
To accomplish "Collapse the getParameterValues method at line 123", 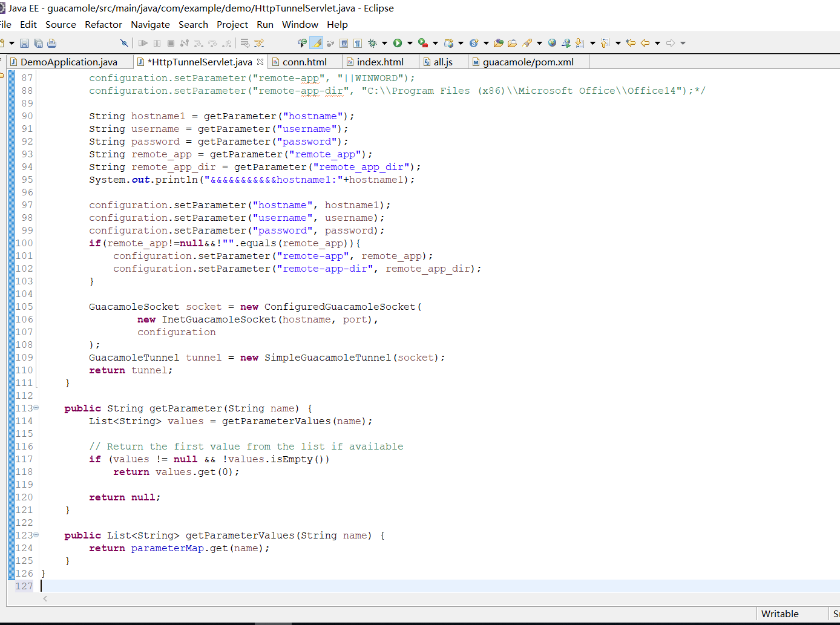I will [36, 535].
